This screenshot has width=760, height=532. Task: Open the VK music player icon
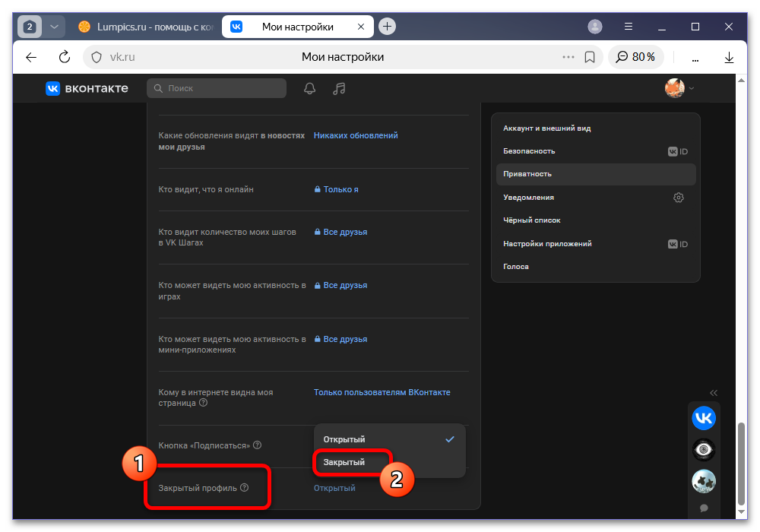coord(339,88)
